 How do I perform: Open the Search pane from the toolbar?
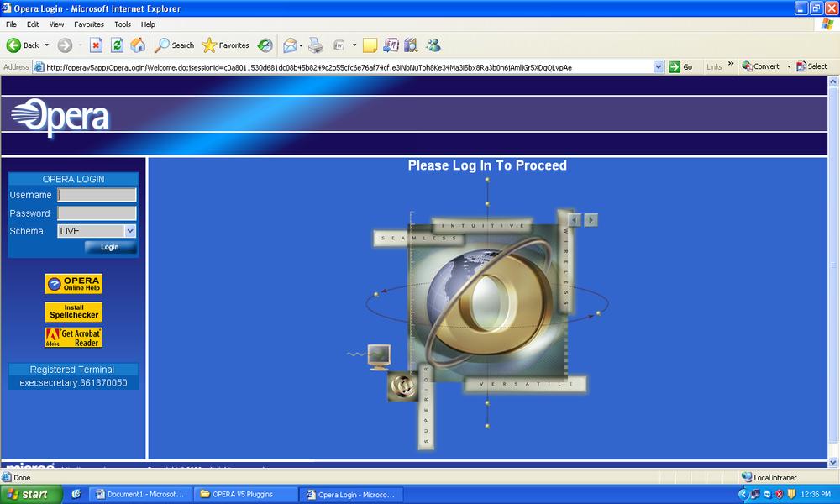pyautogui.click(x=174, y=45)
